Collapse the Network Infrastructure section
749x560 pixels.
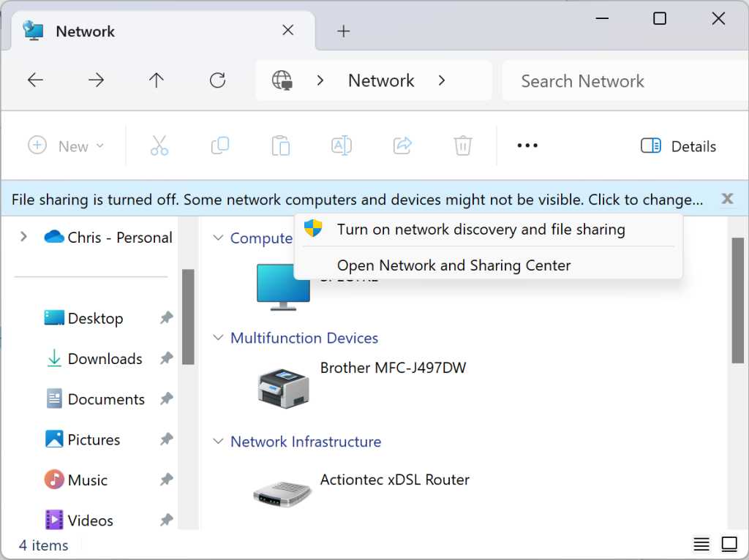[x=217, y=442]
